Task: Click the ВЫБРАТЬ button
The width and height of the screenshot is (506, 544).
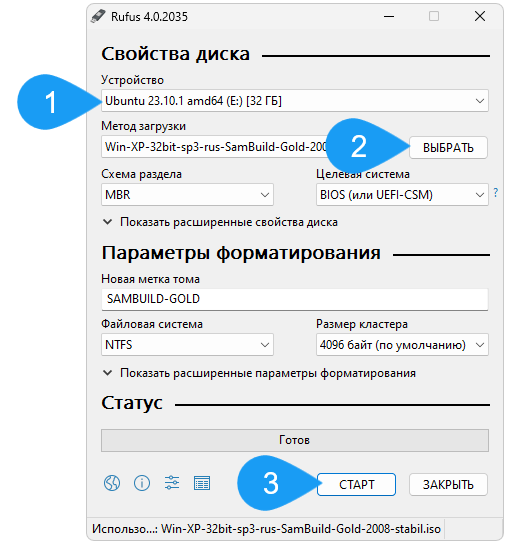Action: [448, 147]
